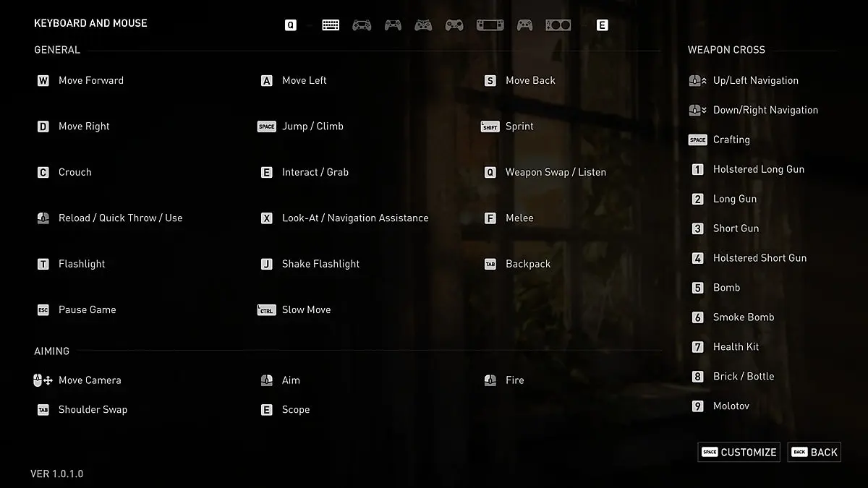
Task: Click the mouse icon next to Aim
Action: pyautogui.click(x=267, y=380)
